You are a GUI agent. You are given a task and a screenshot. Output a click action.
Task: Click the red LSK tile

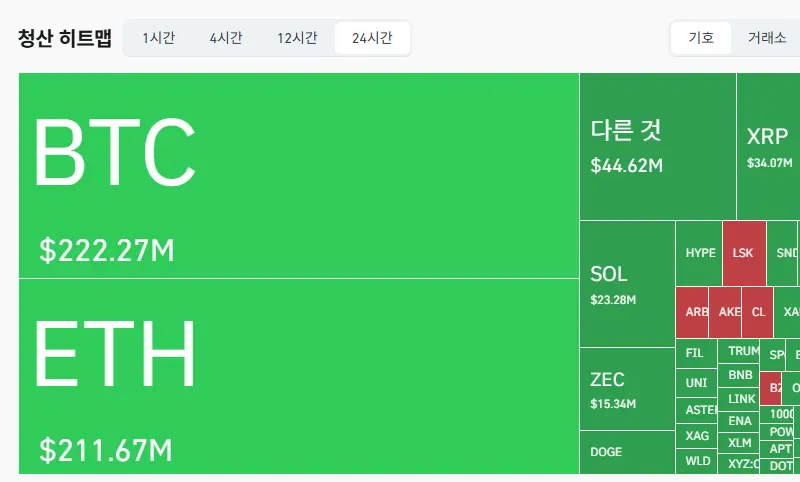pyautogui.click(x=744, y=253)
